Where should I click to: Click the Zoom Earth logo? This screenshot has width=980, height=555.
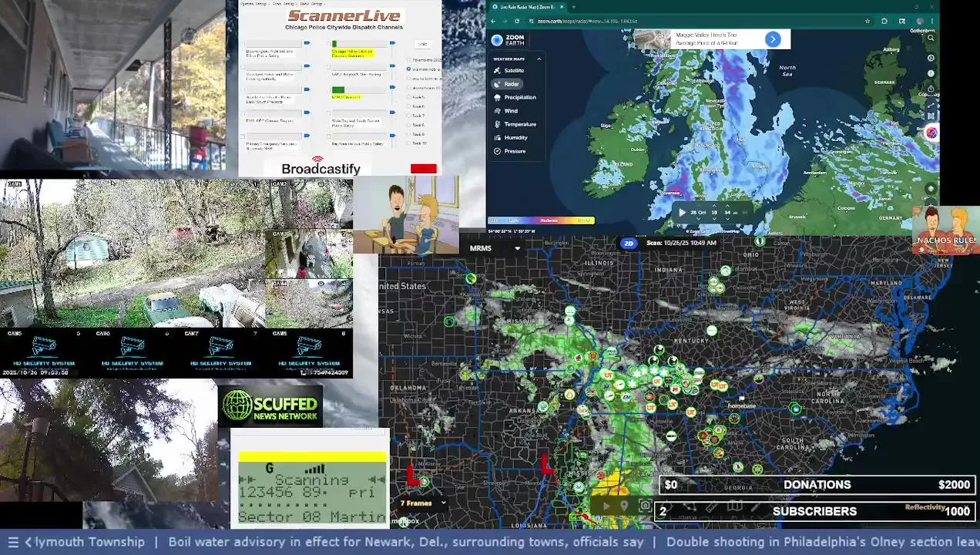click(508, 40)
